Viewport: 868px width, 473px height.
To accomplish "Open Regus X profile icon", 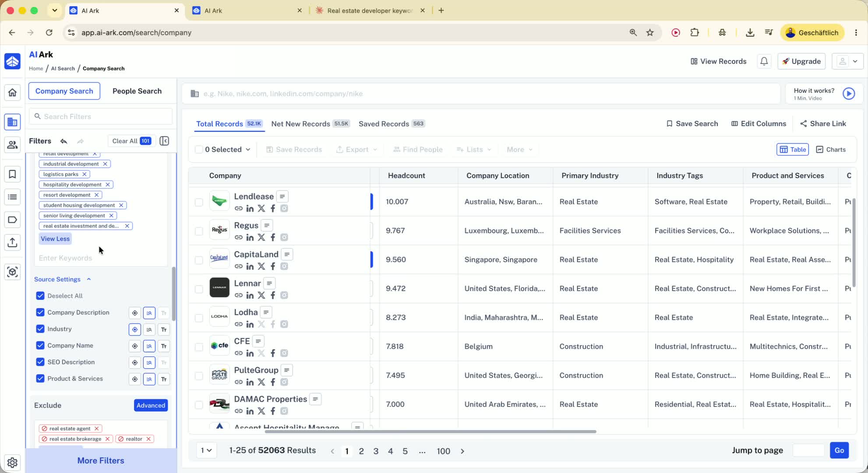I will click(261, 237).
